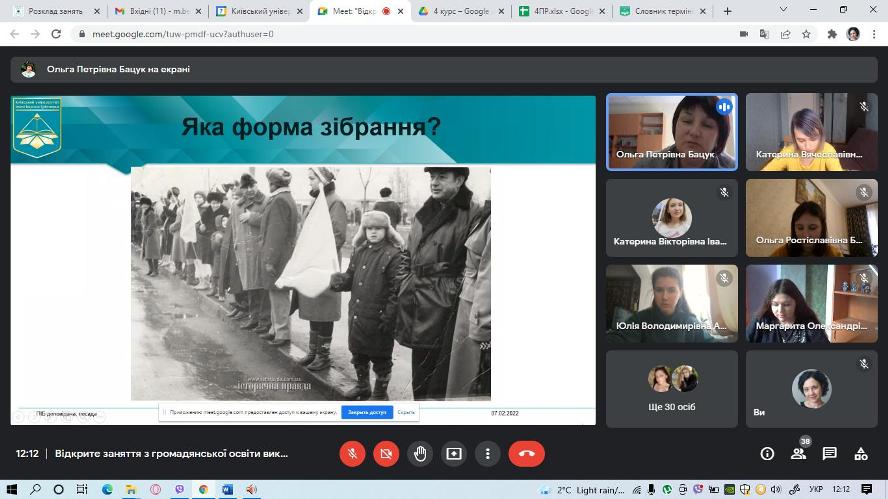The image size is (888, 499).
Task: Raise hand in the meeting
Action: point(420,453)
